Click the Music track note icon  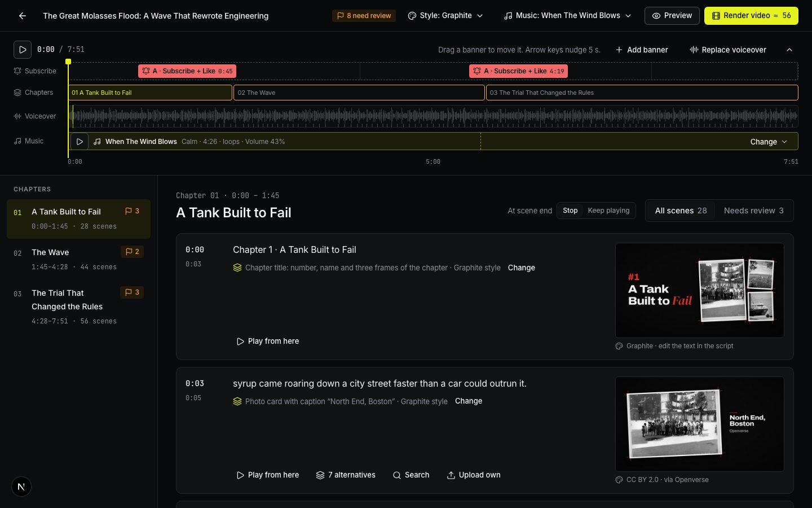click(17, 141)
